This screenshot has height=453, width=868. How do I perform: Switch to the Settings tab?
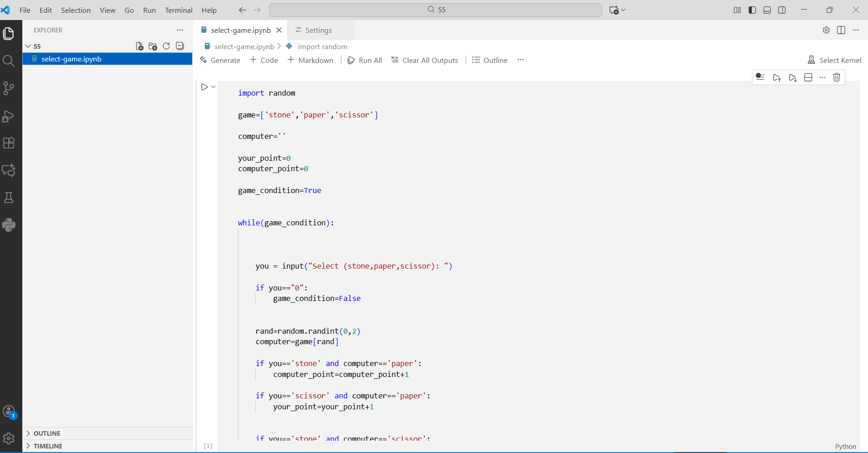[318, 30]
